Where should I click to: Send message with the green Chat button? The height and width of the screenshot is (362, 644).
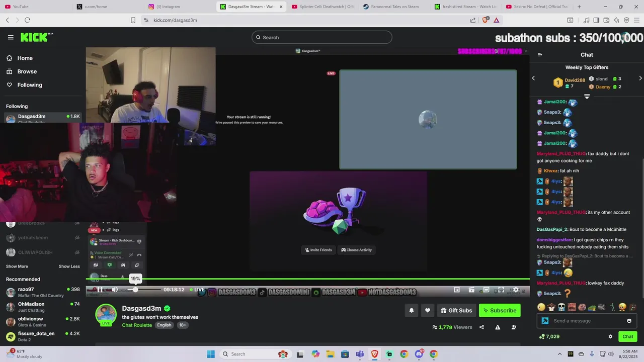click(628, 337)
